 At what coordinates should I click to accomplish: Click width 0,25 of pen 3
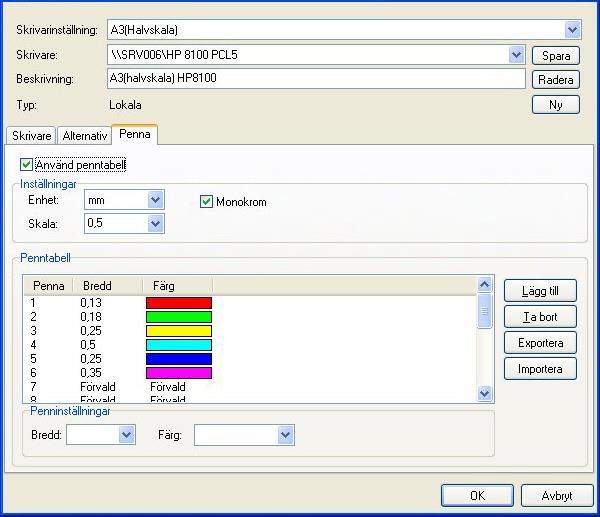(x=91, y=331)
